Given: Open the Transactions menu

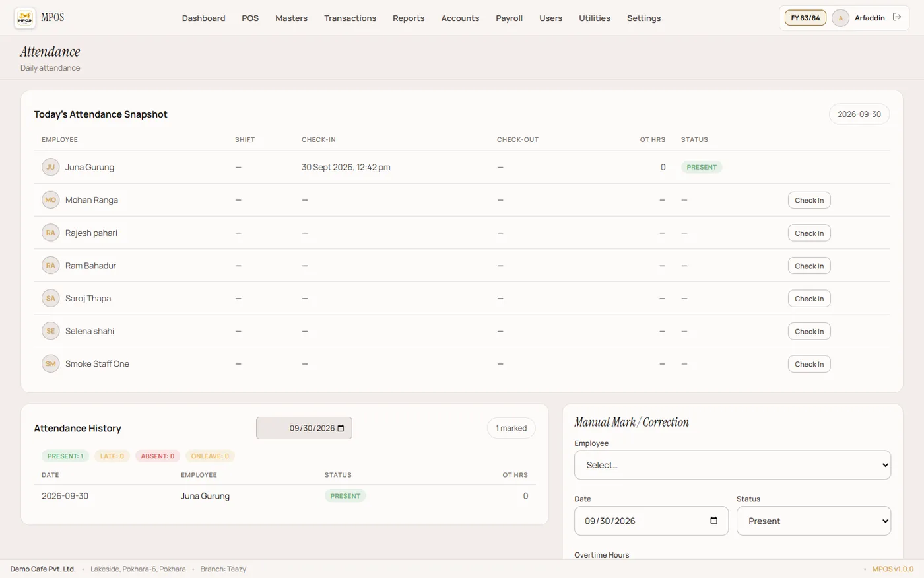Looking at the screenshot, I should coord(350,18).
